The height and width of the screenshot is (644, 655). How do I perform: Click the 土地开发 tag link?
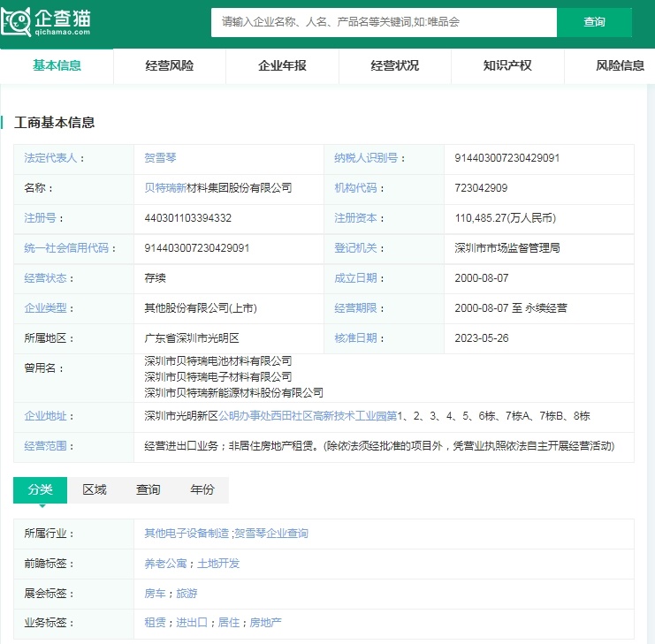coord(218,564)
